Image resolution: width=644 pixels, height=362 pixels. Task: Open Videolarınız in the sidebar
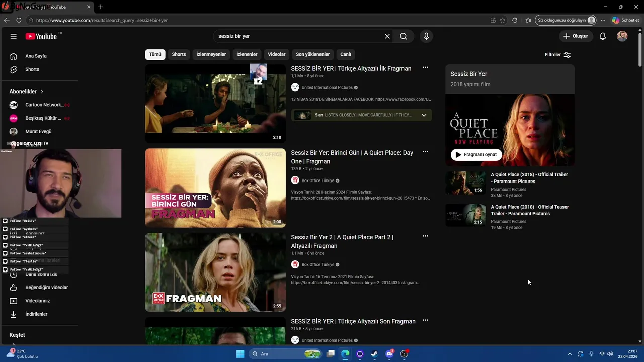37,301
